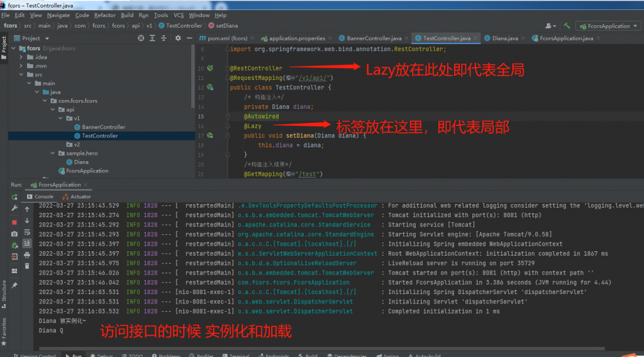Build project using the hammer icon
This screenshot has width=644, height=357.
pyautogui.click(x=567, y=25)
